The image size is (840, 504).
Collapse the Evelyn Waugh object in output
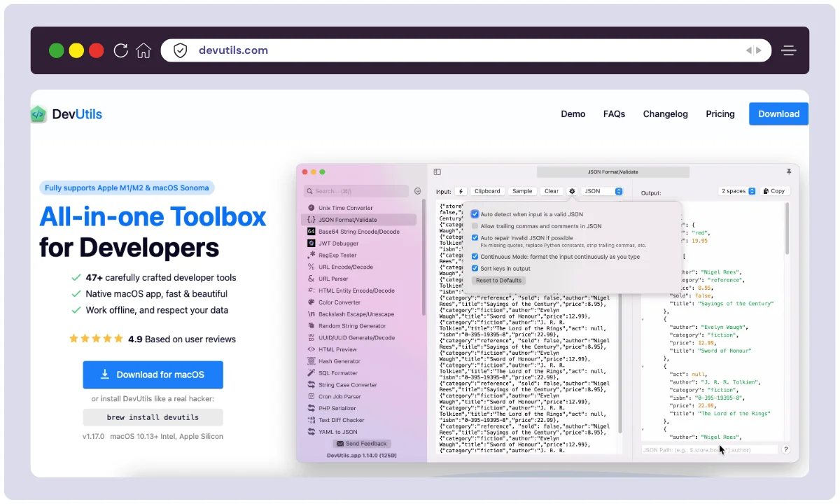[x=643, y=320]
